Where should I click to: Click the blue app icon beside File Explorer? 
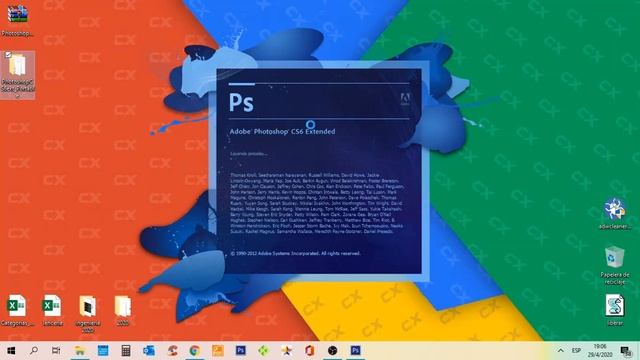(103, 351)
